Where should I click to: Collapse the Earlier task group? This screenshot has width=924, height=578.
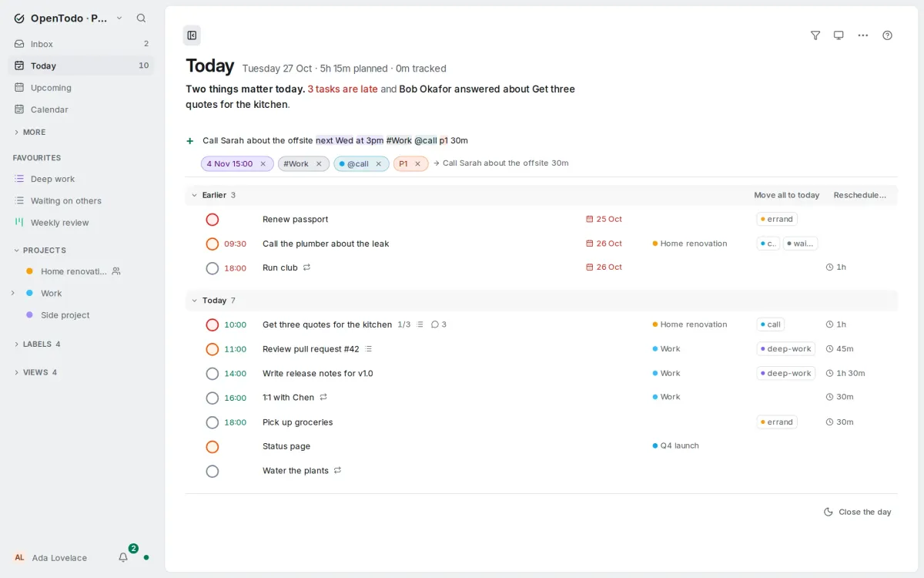(195, 195)
